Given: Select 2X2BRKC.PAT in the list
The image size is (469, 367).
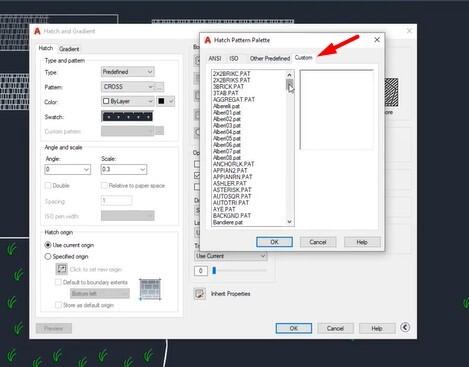Looking at the screenshot, I should pos(231,74).
